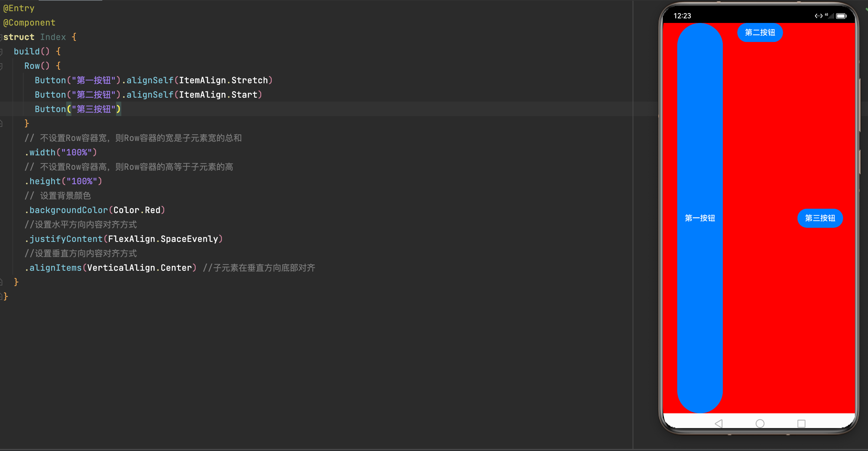Viewport: 868px width, 451px height.
Task: Collapse the build() function fold marker
Action: [1, 51]
